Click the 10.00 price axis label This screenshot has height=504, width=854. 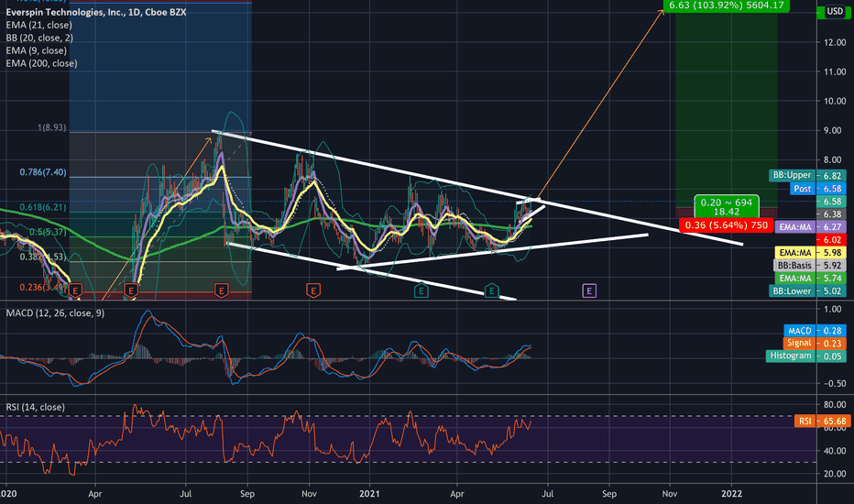click(x=835, y=102)
